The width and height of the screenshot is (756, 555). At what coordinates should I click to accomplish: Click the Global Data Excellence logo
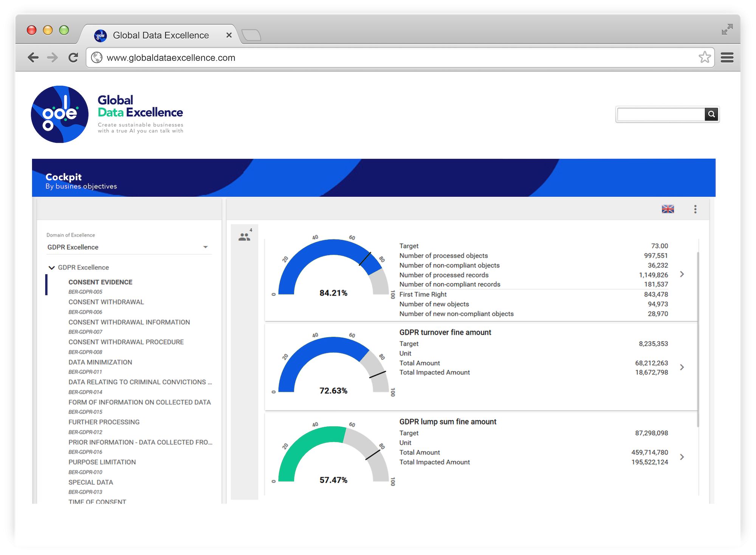pos(60,114)
